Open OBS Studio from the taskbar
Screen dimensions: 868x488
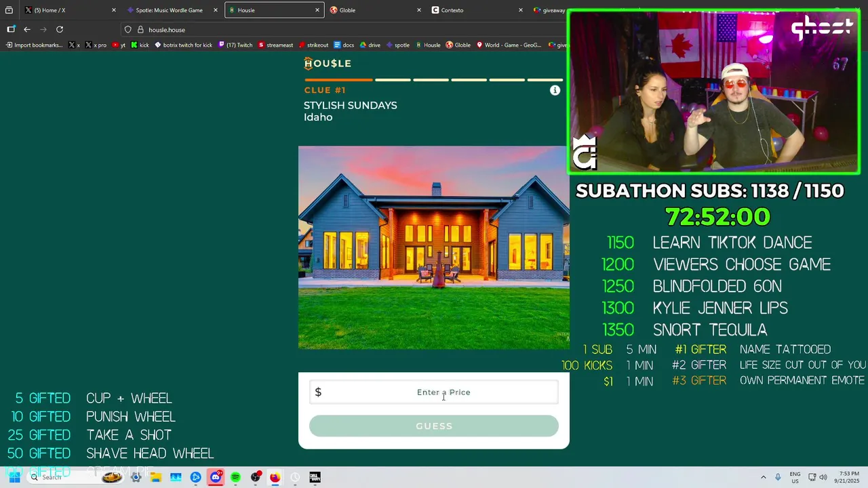(256, 477)
